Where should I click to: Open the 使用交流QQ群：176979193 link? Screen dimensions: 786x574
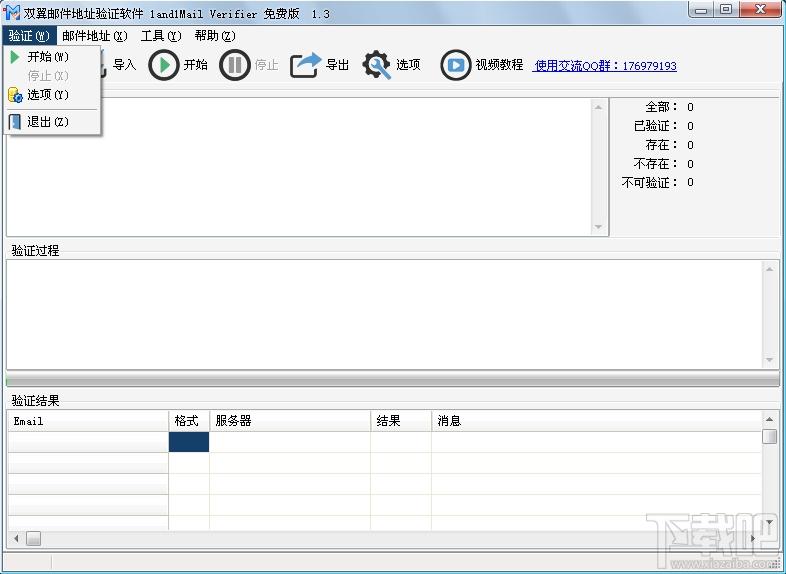tap(606, 66)
